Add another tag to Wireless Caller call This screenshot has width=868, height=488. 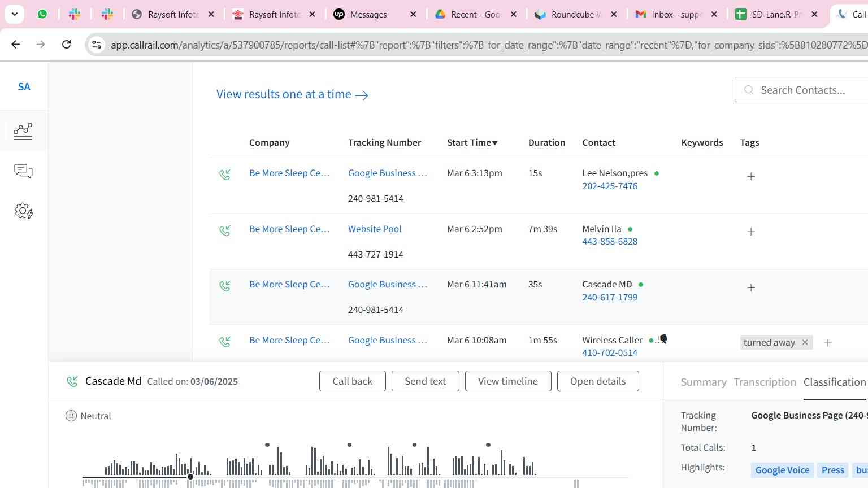click(x=828, y=343)
